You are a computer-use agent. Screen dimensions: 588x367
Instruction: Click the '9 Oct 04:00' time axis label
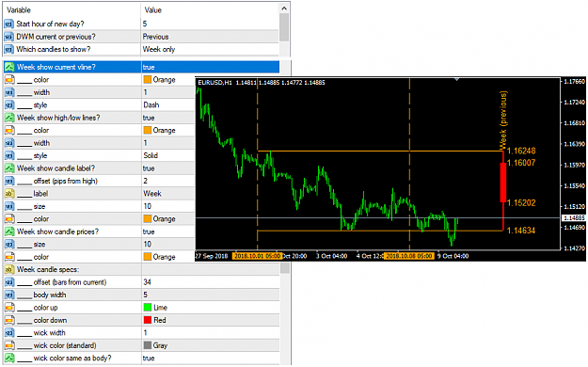tap(453, 256)
